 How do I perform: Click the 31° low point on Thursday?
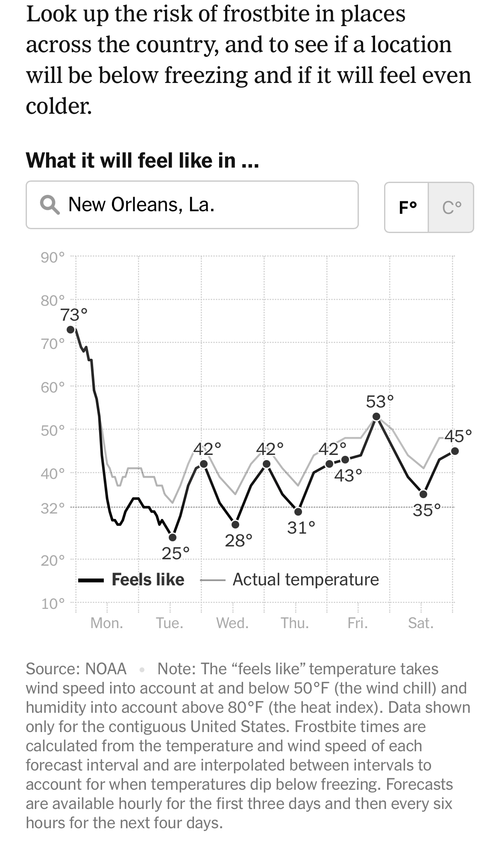click(x=298, y=511)
